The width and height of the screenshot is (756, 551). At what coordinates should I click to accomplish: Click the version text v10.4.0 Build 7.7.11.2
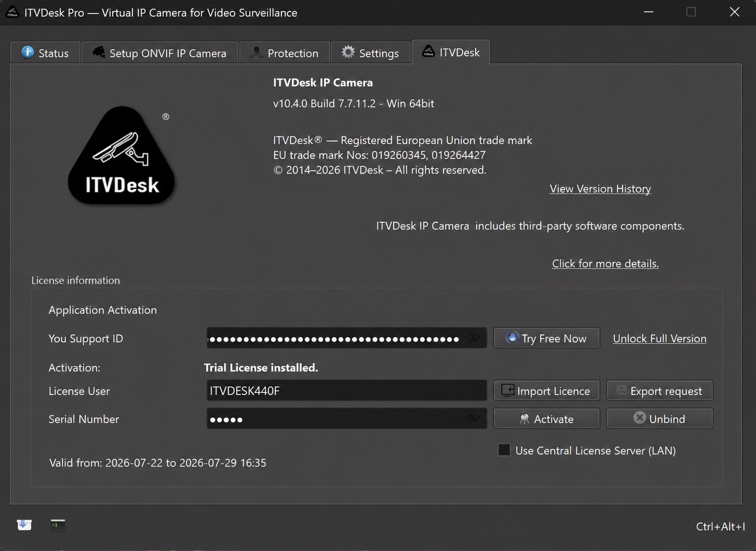(354, 103)
